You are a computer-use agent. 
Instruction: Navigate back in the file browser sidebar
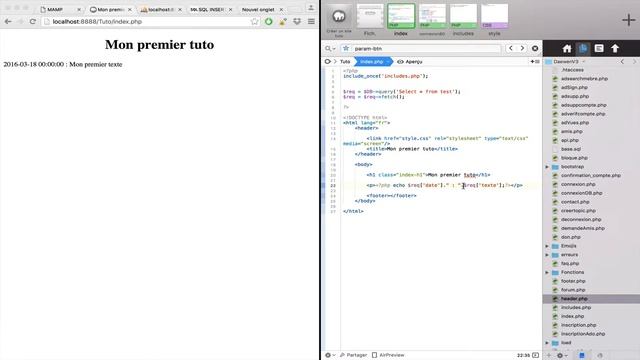[622, 62]
